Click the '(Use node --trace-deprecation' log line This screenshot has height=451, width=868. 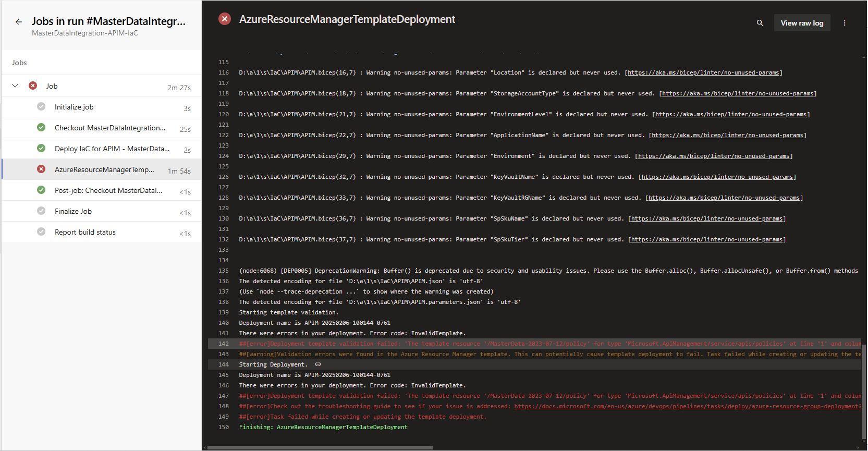click(x=366, y=291)
